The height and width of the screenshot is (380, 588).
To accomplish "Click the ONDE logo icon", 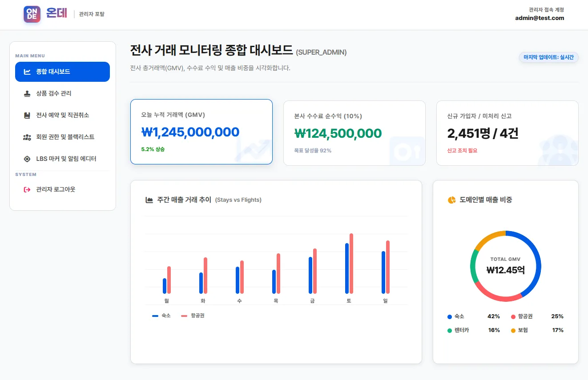I will pos(32,14).
